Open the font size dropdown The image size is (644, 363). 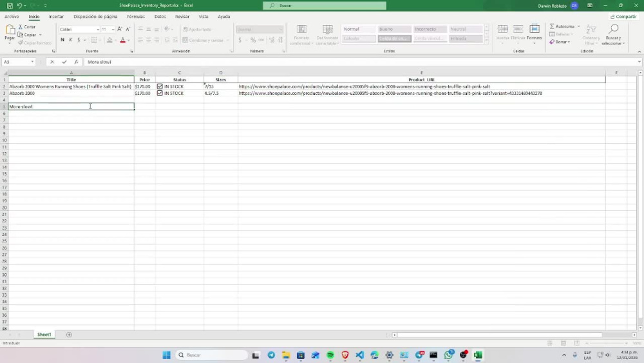(113, 30)
